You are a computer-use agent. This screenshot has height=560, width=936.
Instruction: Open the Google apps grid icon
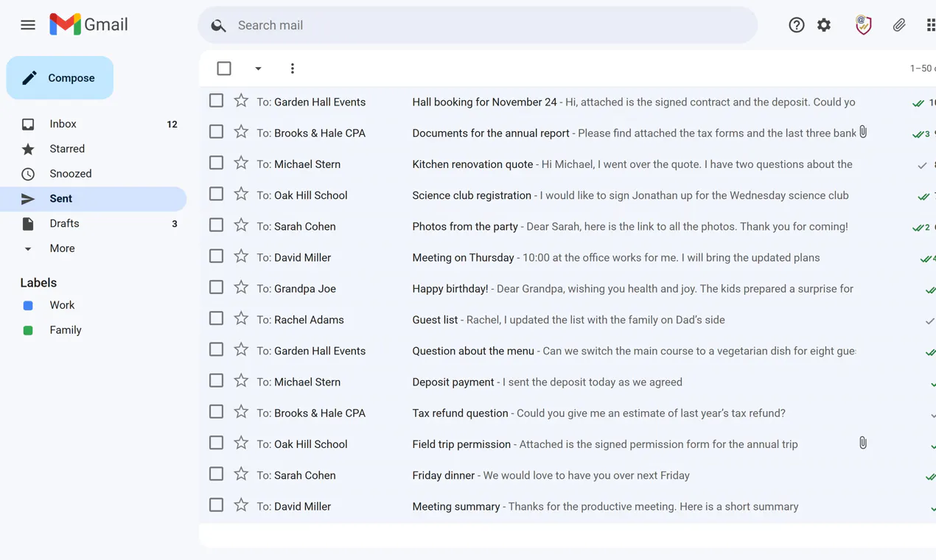click(x=931, y=25)
